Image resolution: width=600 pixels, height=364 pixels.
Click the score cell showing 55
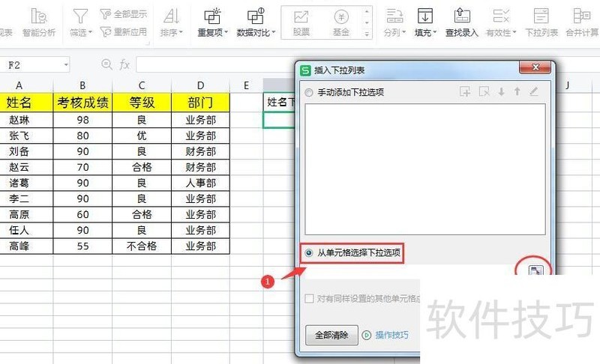(82, 246)
